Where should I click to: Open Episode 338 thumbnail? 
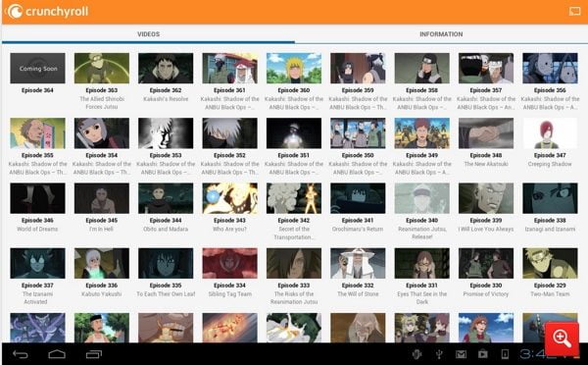point(550,198)
